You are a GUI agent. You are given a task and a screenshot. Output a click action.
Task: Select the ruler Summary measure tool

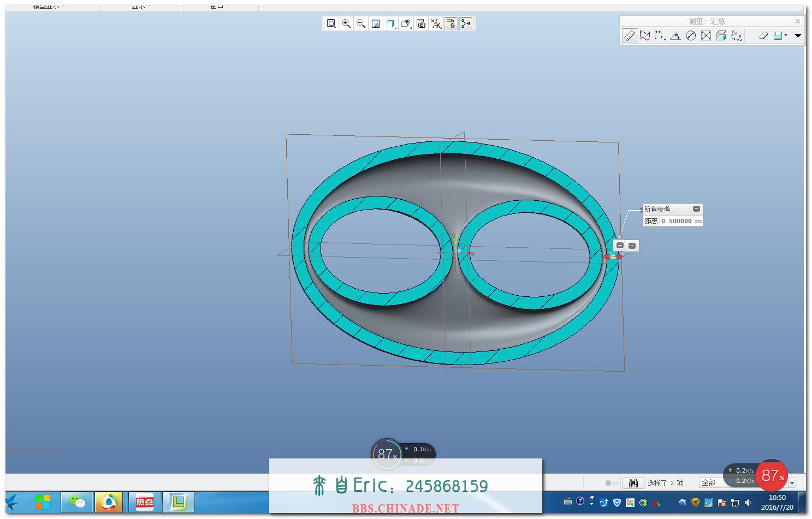pos(630,35)
